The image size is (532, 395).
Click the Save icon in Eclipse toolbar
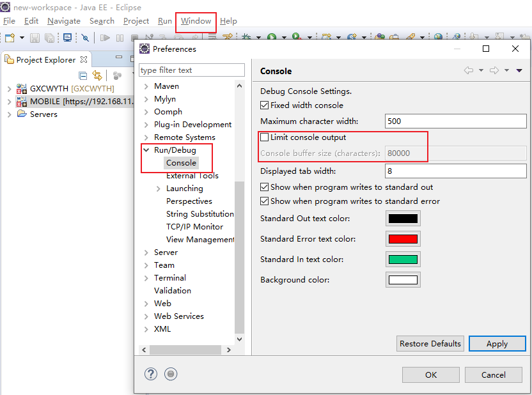[35, 38]
